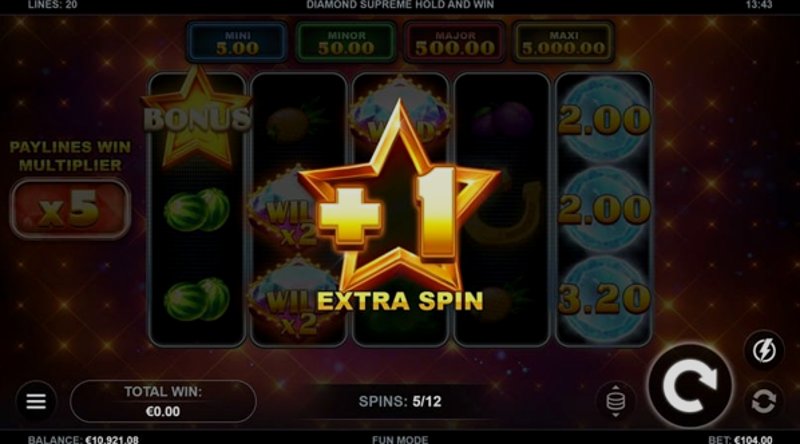Viewport: 800px width, 444px height.
Task: Click the top 2.00 diamond coin
Action: tap(604, 120)
